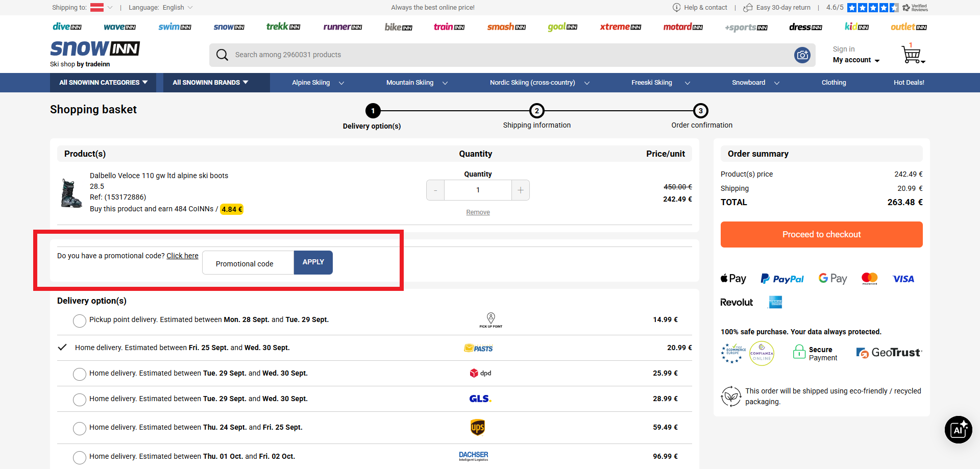Choose UPS Home delivery for 59.49 €
The height and width of the screenshot is (469, 980).
80,428
